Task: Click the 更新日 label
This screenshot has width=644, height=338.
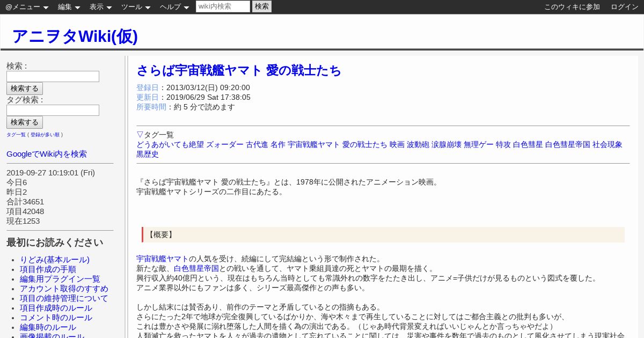Action: (148, 97)
